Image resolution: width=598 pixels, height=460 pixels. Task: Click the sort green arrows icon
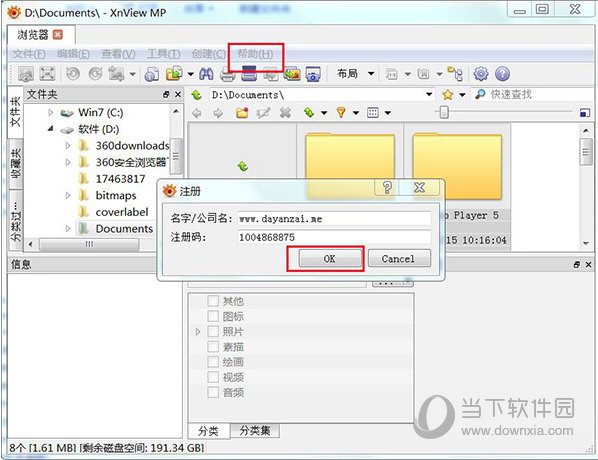pos(309,113)
